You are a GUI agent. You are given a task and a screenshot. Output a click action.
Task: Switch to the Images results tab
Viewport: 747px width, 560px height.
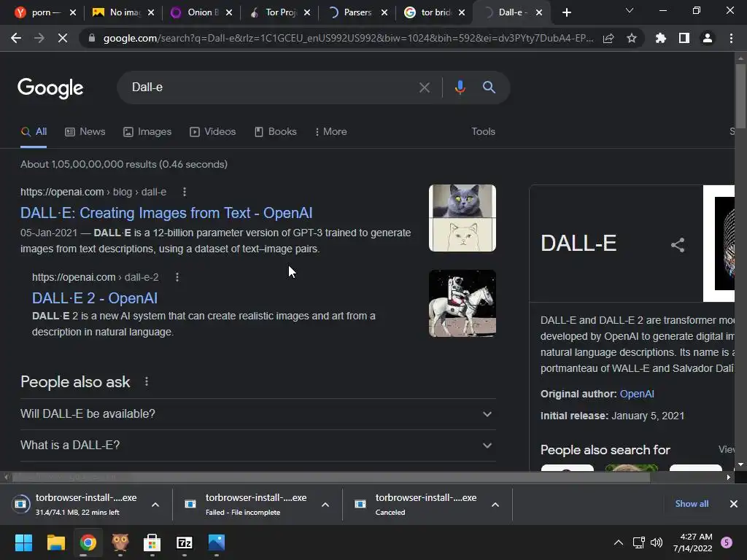[147, 132]
